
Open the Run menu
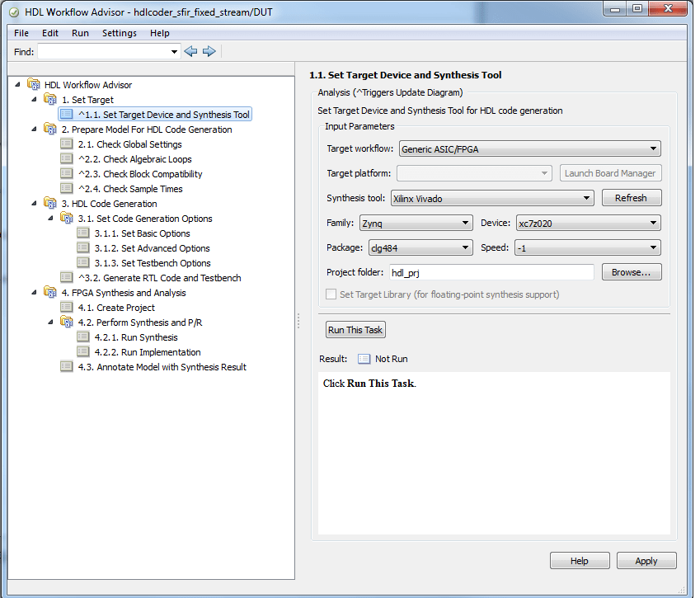(80, 33)
